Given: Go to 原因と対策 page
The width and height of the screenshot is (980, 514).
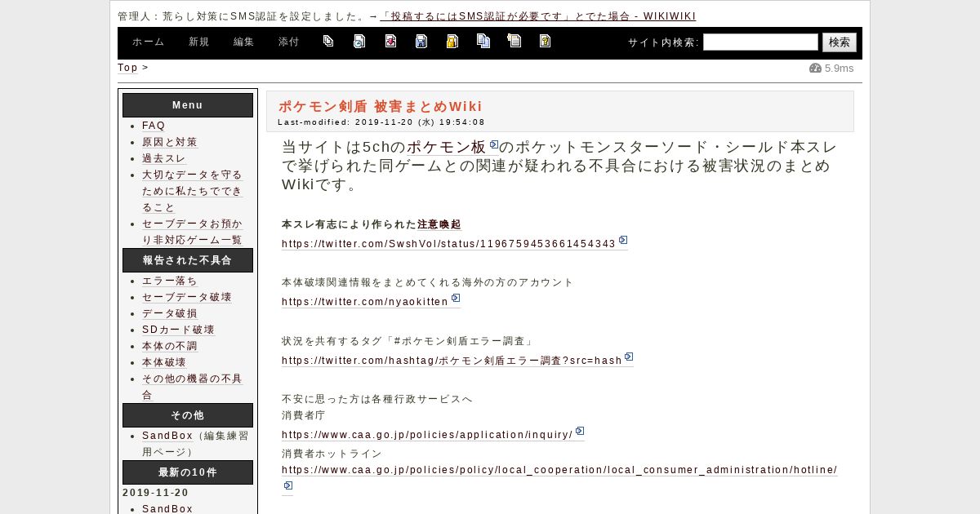Looking at the screenshot, I should 169,142.
